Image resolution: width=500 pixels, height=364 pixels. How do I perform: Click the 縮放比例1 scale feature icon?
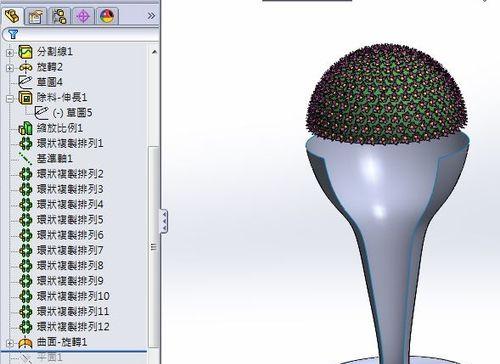26,128
